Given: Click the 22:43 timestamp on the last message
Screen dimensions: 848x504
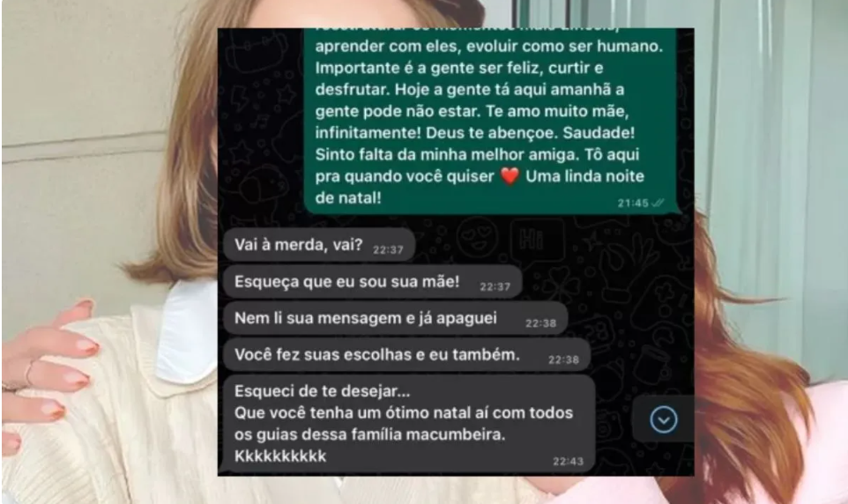Looking at the screenshot, I should pyautogui.click(x=568, y=462).
